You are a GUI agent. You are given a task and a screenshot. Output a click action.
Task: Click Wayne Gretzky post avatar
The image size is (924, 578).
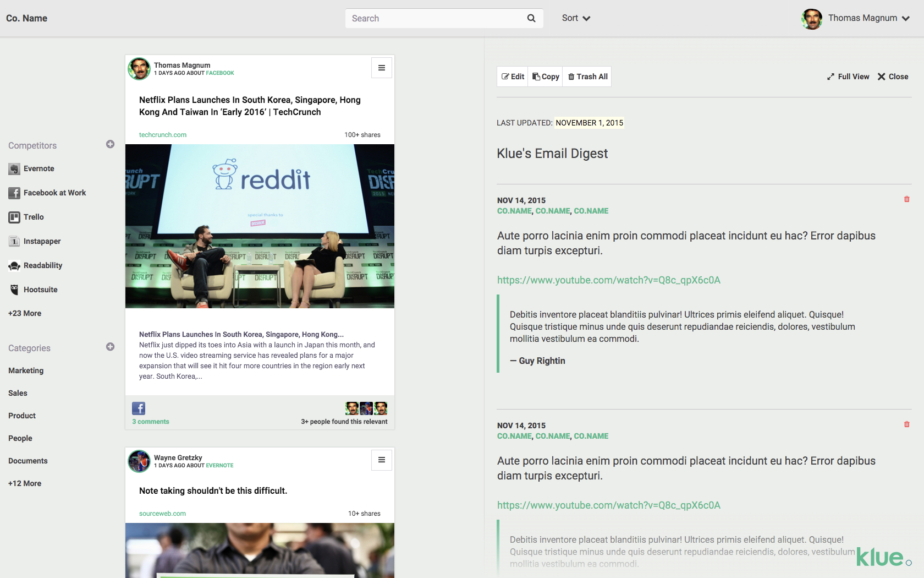coord(139,461)
